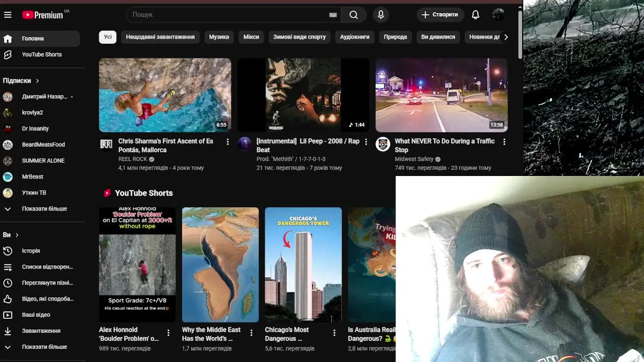Open the account avatar menu

498,15
